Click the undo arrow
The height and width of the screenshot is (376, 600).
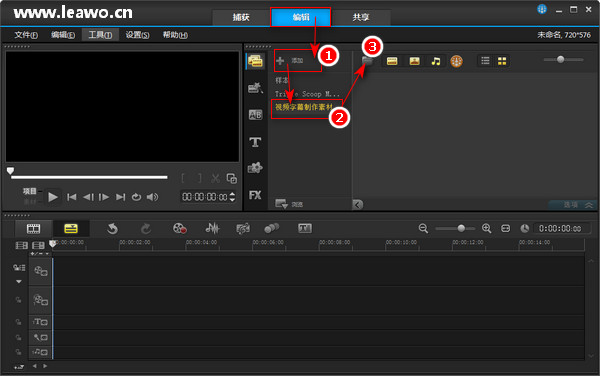click(x=112, y=229)
